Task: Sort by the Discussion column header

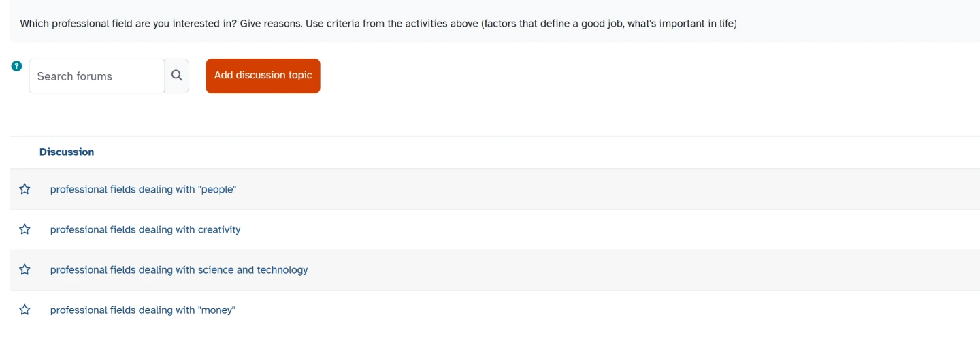Action: click(x=67, y=152)
